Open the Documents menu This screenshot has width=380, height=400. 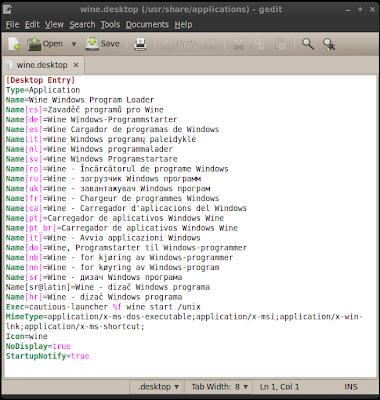point(147,25)
